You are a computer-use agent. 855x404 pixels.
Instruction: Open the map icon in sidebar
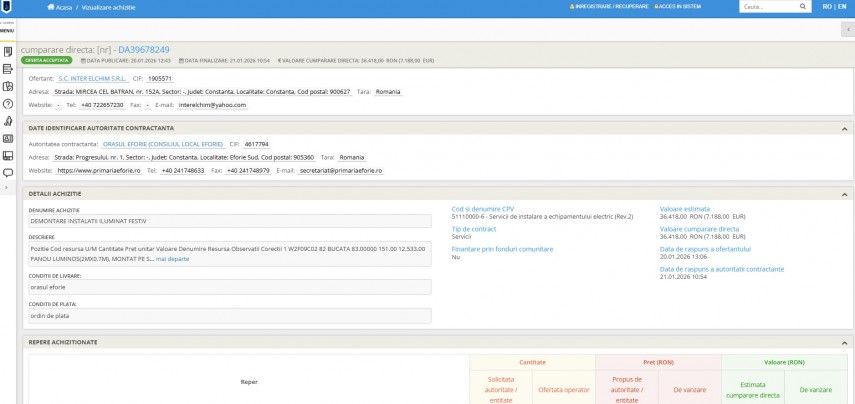7,86
